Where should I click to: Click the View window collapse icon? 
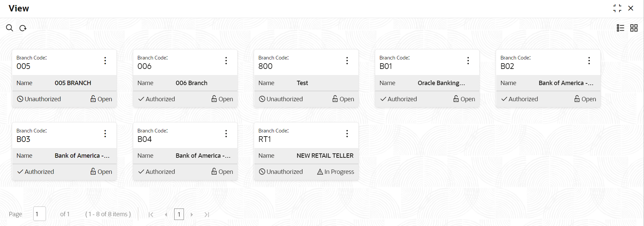pos(617,8)
